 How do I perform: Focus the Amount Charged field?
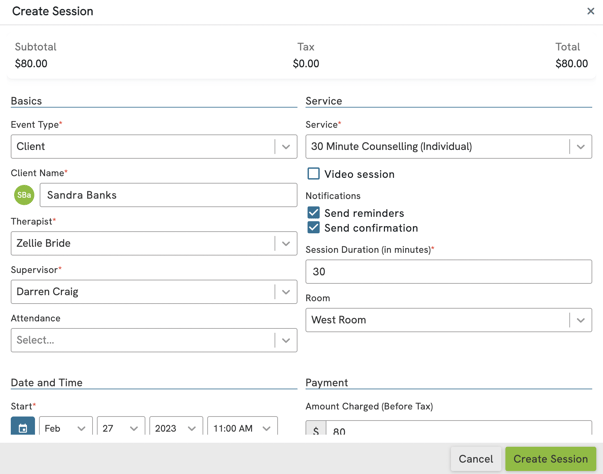(458, 428)
